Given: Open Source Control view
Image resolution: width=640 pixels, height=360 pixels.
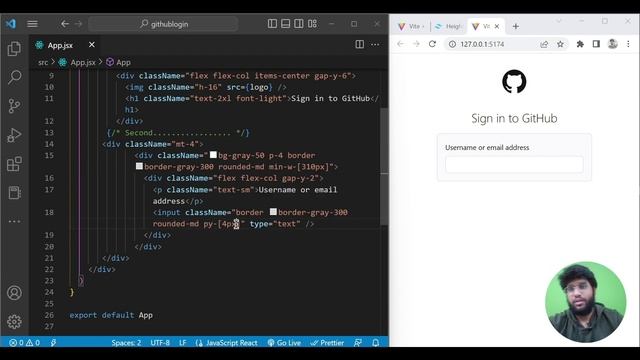Looking at the screenshot, I should pyautogui.click(x=14, y=106).
